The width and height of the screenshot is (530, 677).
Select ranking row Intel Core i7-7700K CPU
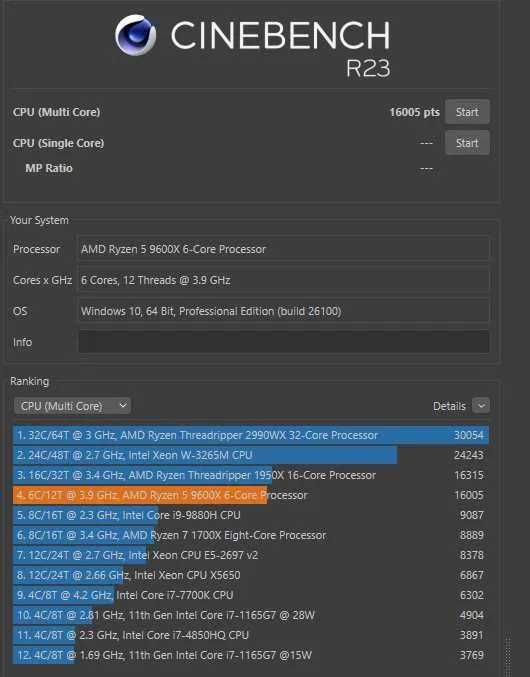[251, 595]
